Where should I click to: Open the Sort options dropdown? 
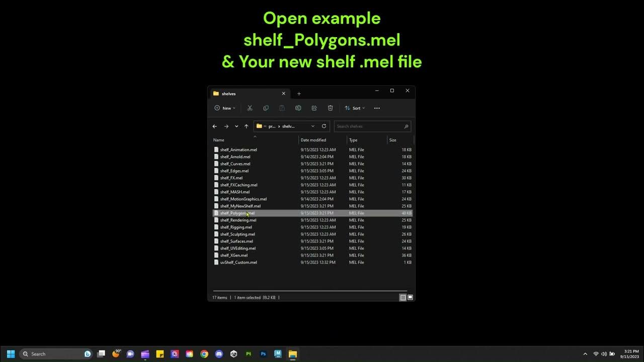click(355, 108)
